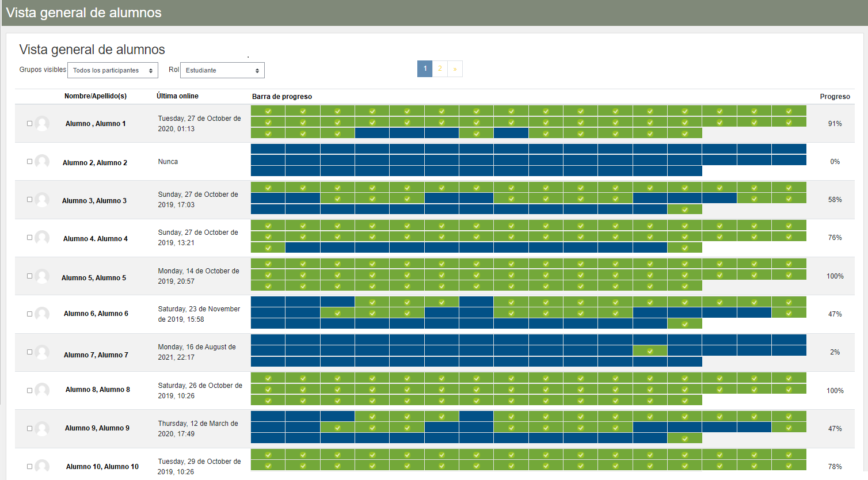
Task: Click avatar icon of Alumno 1
Action: pos(42,123)
